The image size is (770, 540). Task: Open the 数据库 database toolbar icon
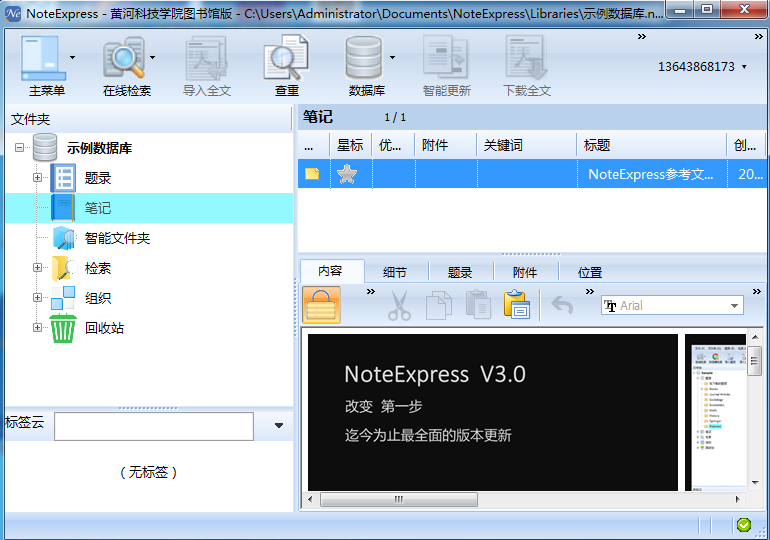(x=365, y=61)
